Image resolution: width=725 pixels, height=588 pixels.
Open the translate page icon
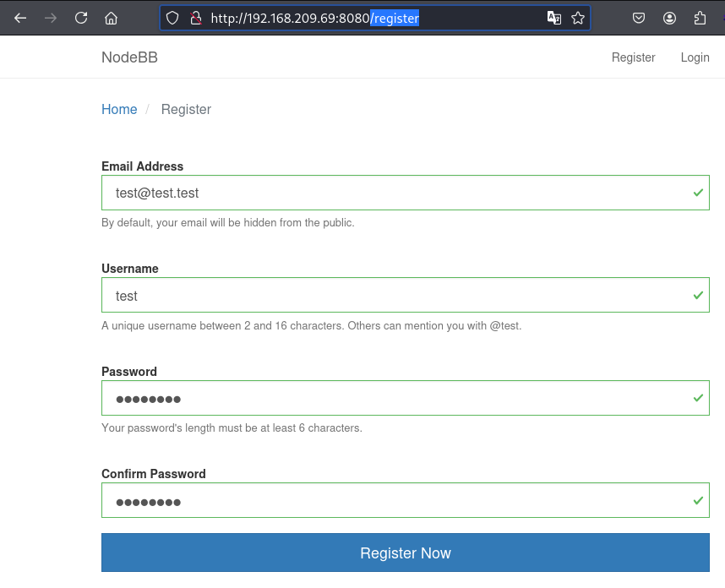(554, 18)
